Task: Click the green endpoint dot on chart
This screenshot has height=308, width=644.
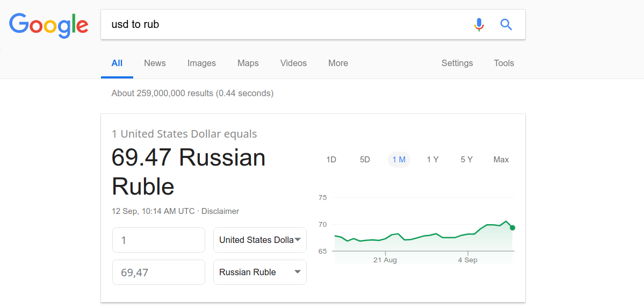Action: pos(512,228)
